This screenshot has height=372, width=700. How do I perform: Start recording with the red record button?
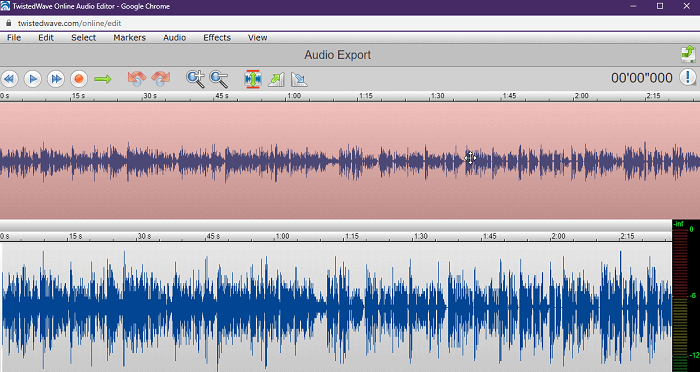click(79, 79)
